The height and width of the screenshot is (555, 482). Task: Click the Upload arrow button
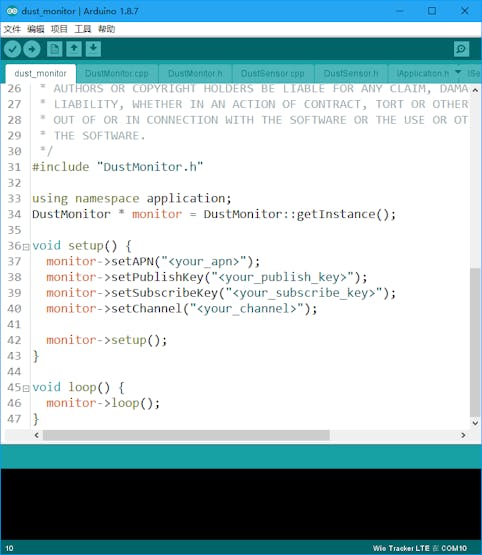(32, 49)
